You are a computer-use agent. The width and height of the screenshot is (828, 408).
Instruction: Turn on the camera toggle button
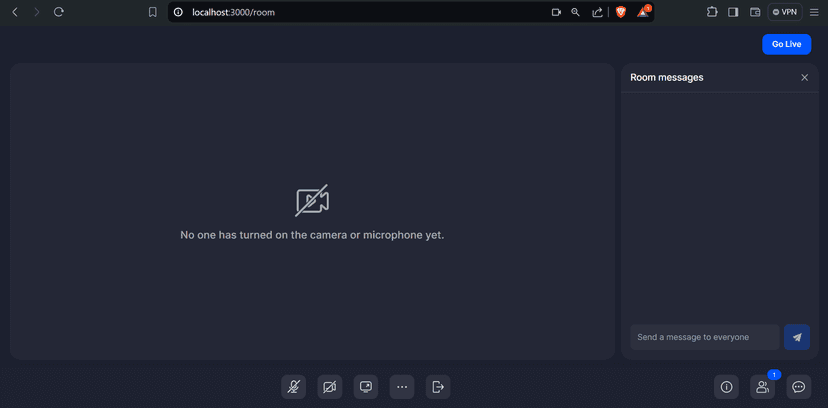[330, 387]
